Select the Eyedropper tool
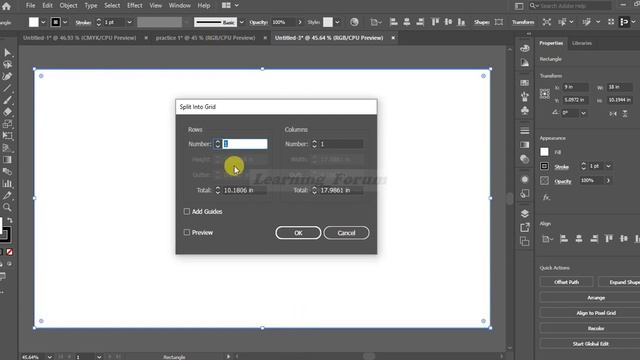 click(x=7, y=196)
